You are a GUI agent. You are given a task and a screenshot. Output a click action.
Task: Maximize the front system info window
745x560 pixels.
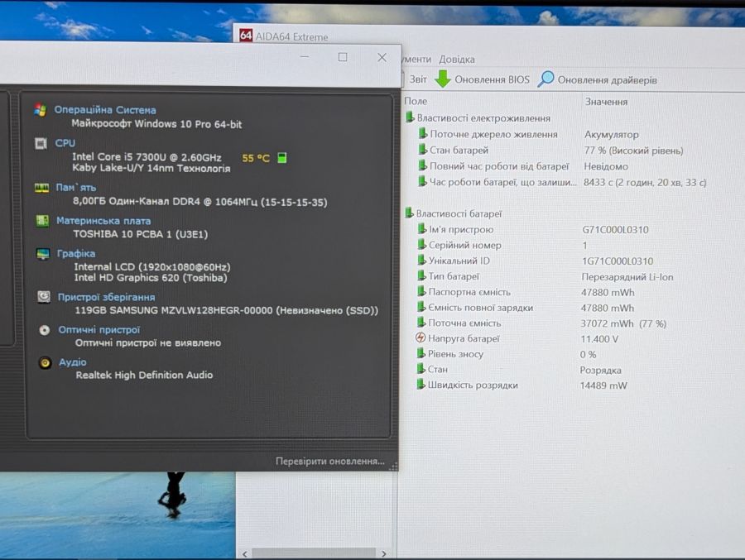[x=343, y=57]
